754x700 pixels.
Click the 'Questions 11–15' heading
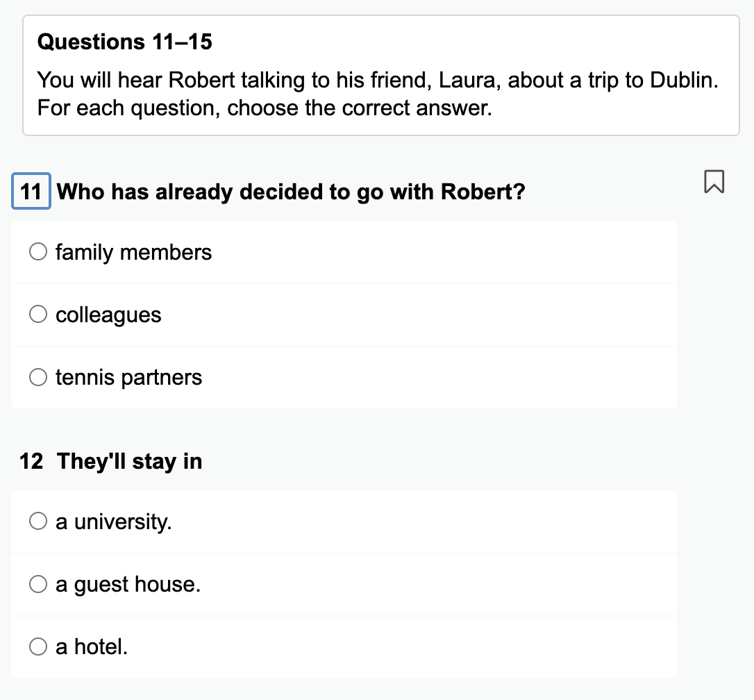(124, 42)
